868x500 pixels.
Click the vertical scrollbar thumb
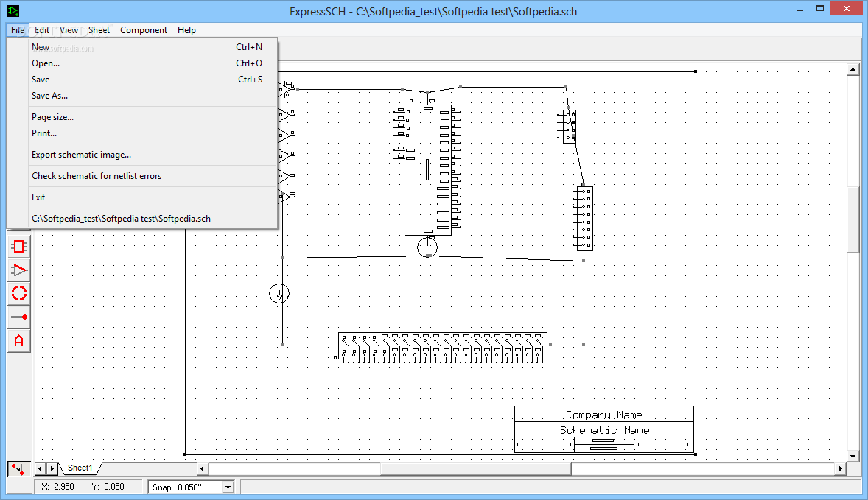pos(853,220)
